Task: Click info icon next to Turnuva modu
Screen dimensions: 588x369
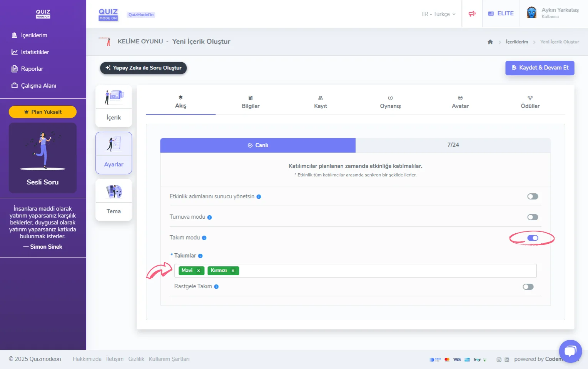Action: coord(209,217)
